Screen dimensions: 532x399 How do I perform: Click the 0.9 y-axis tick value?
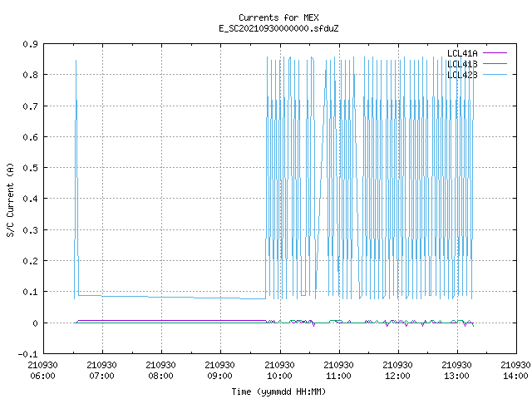tap(30, 44)
